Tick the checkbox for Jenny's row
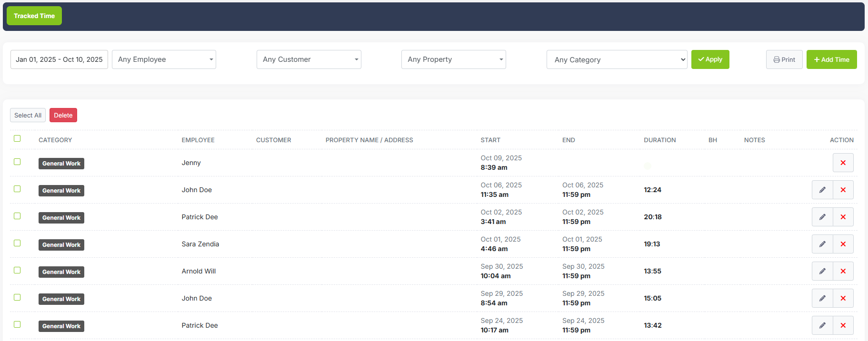The image size is (868, 341). [17, 162]
